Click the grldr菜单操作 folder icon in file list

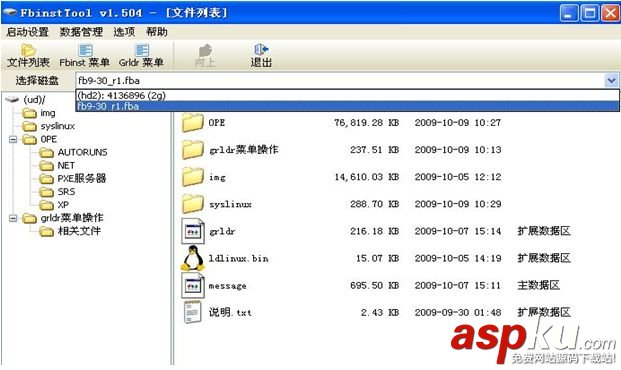pos(192,149)
